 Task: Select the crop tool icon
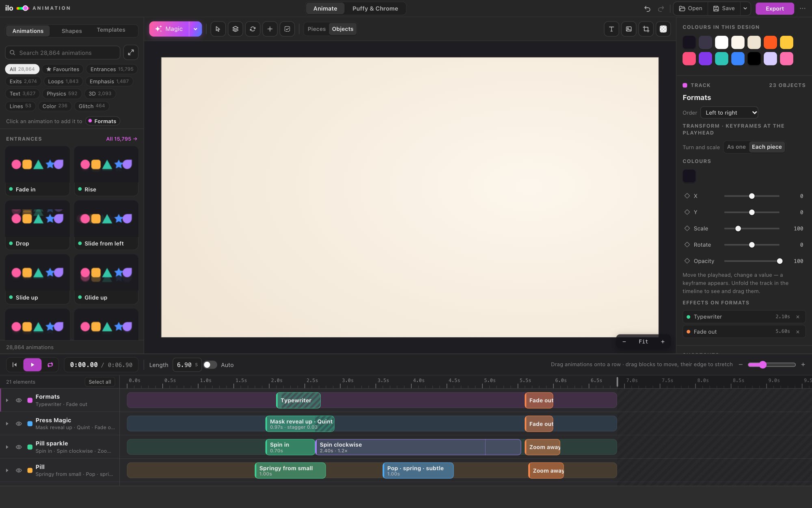click(646, 29)
